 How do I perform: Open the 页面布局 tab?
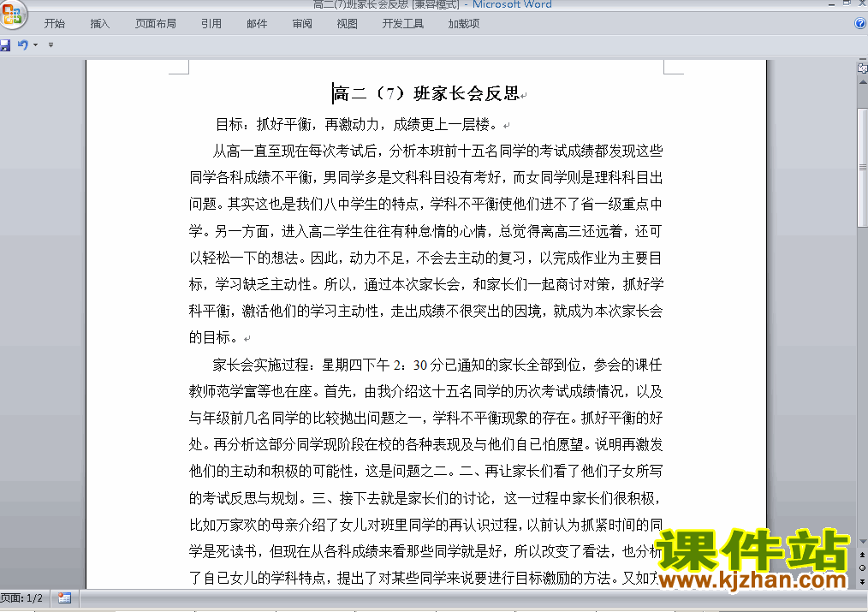pyautogui.click(x=156, y=24)
